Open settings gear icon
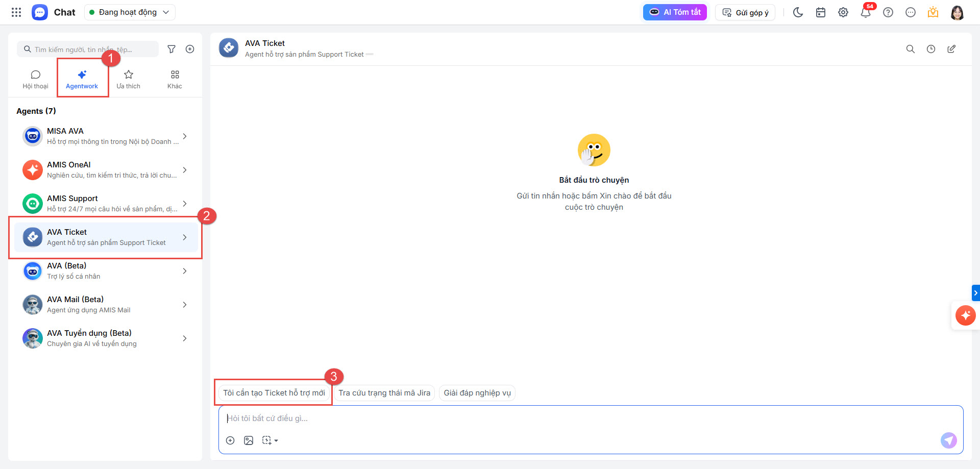980x469 pixels. (x=843, y=12)
